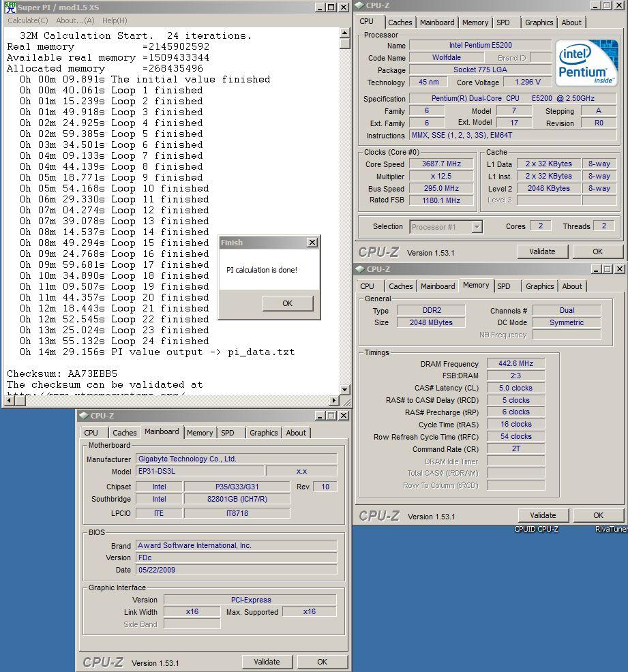Select SPD tab in CPU-Z Memory window
628x672 pixels.
pos(504,286)
